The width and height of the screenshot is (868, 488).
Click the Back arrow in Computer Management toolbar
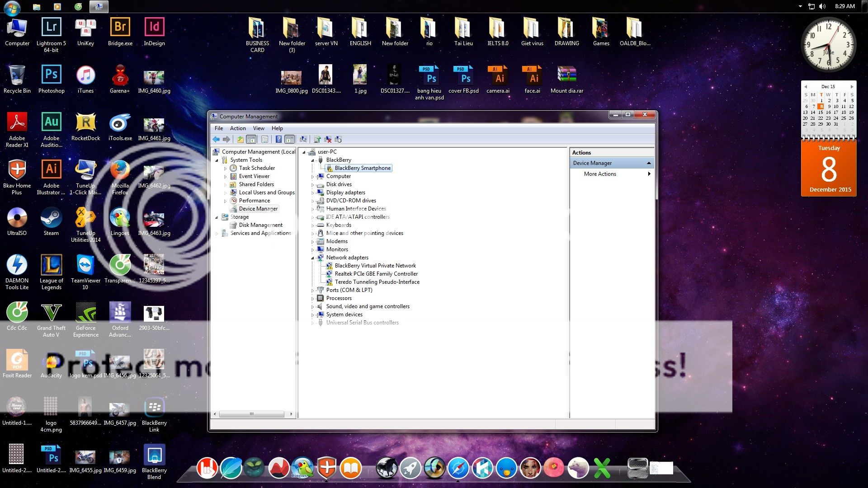point(216,140)
